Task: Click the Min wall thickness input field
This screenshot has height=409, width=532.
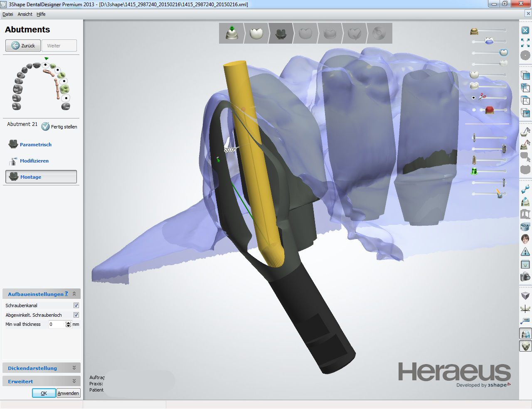Action: (57, 324)
